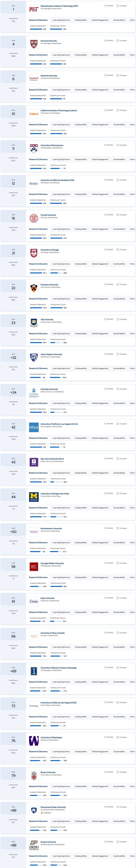The width and height of the screenshot is (136, 868).
Task: Expand More tab in MIT card
Action: point(132,20)
